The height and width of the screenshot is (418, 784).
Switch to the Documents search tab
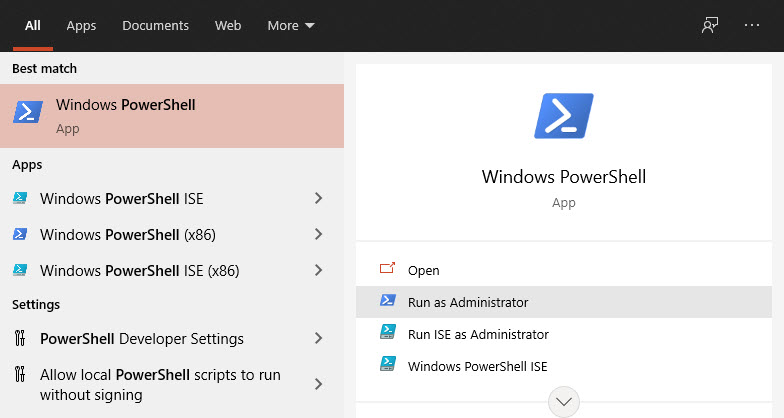(x=155, y=25)
